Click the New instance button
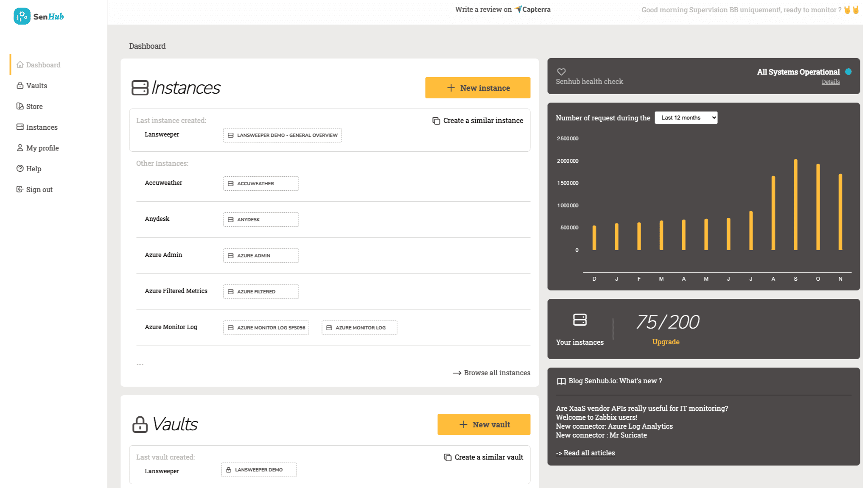 478,88
